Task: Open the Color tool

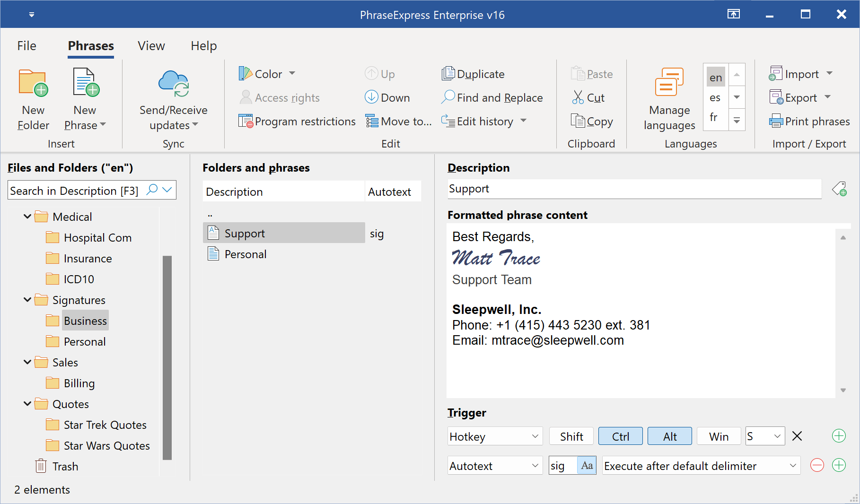Action: [267, 74]
